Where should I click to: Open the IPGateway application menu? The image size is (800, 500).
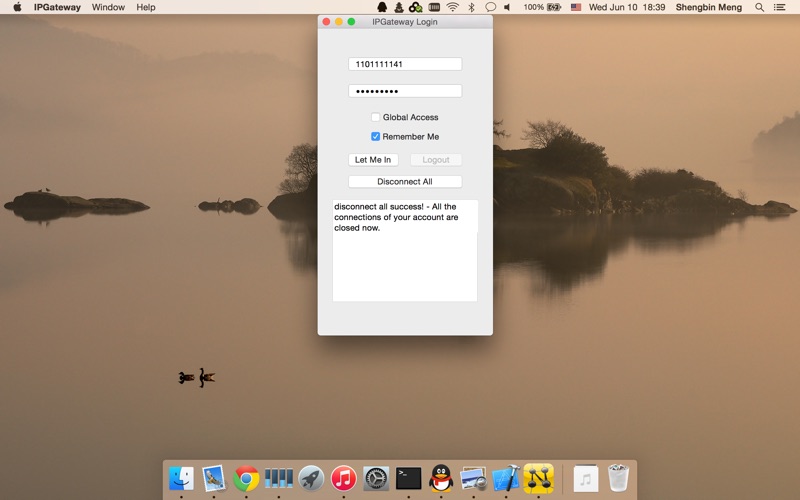tap(57, 7)
